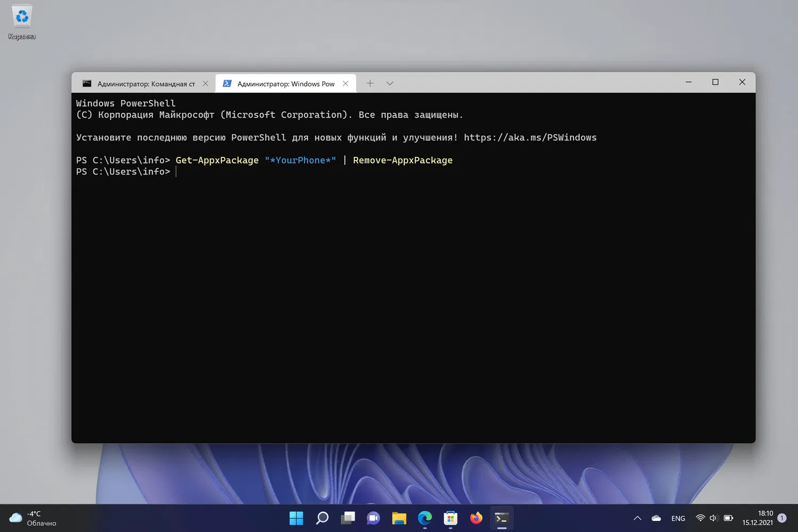This screenshot has height=532, width=798.
Task: Click the Get-AppxPackage command text
Action: point(217,160)
